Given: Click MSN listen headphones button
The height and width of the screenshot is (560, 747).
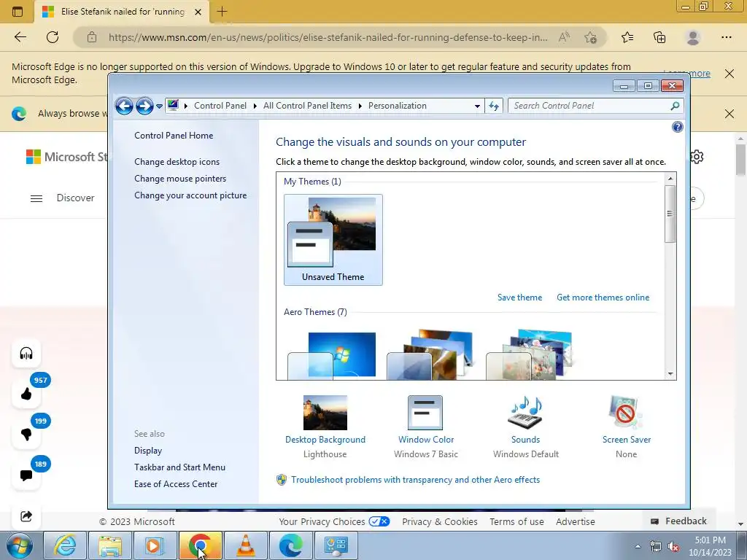Looking at the screenshot, I should (x=26, y=353).
